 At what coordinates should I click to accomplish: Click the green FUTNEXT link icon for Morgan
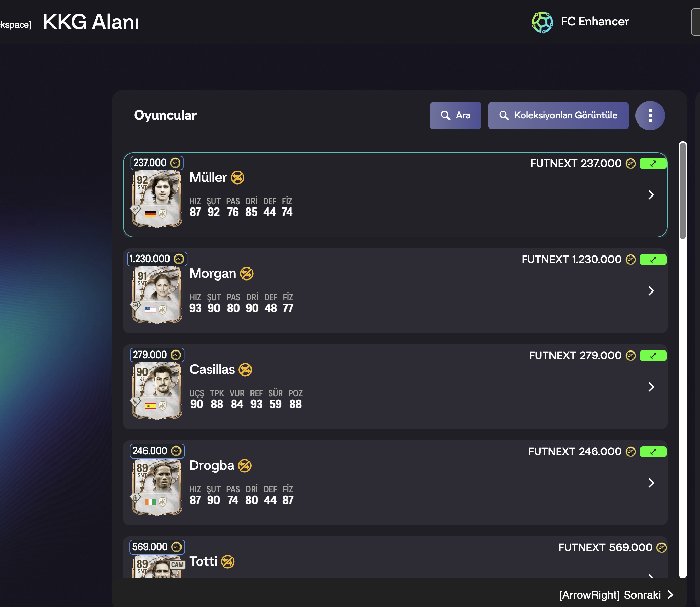(x=653, y=260)
